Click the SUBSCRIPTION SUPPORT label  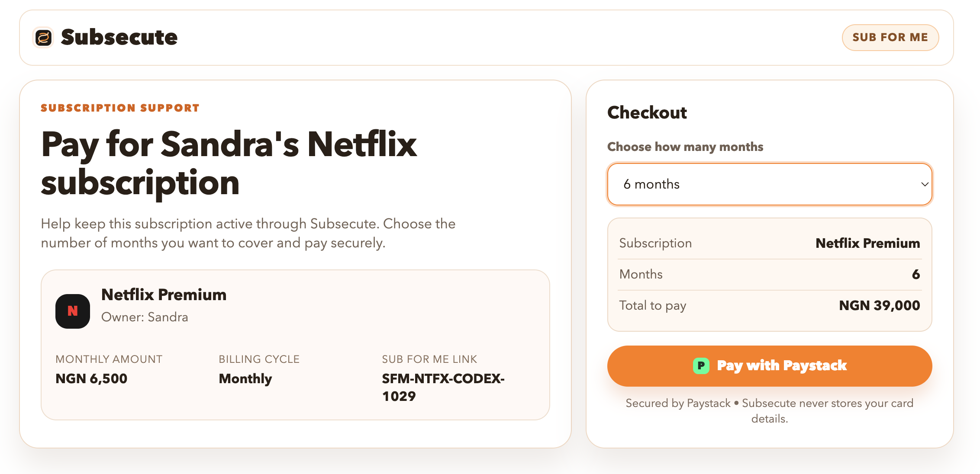tap(120, 108)
